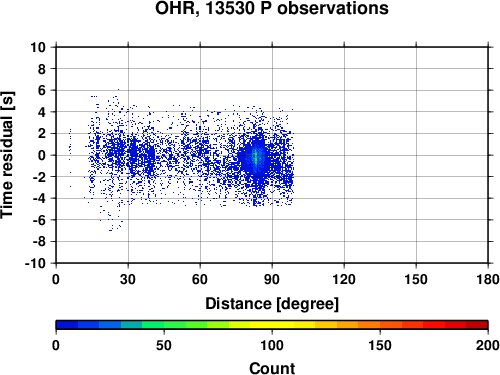
Task: Click the colorbar tick label 50
Action: [x=164, y=345]
